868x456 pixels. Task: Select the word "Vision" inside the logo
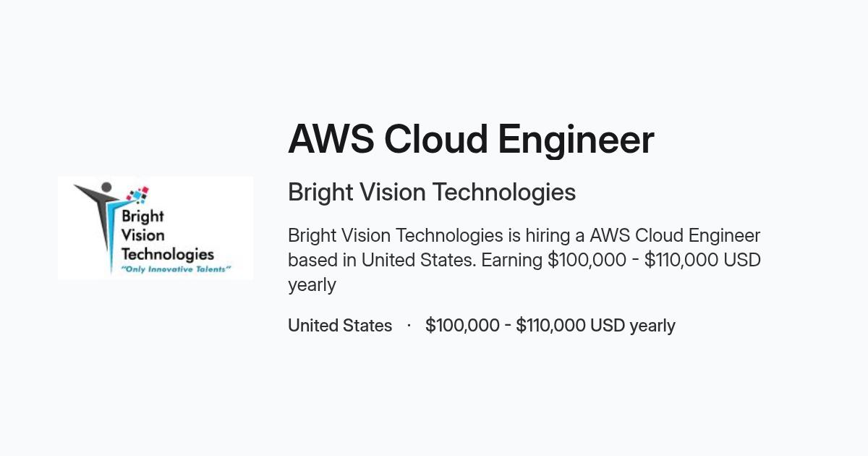142,235
